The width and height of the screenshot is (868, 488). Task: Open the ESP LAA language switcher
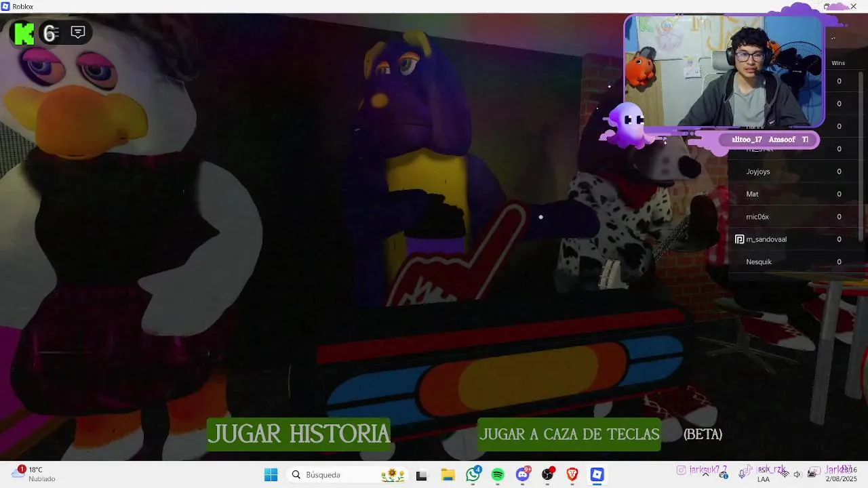(x=764, y=474)
